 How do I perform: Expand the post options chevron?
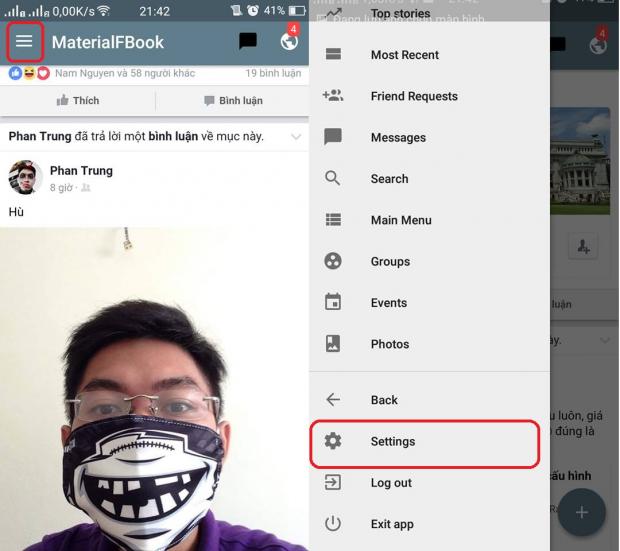[296, 136]
